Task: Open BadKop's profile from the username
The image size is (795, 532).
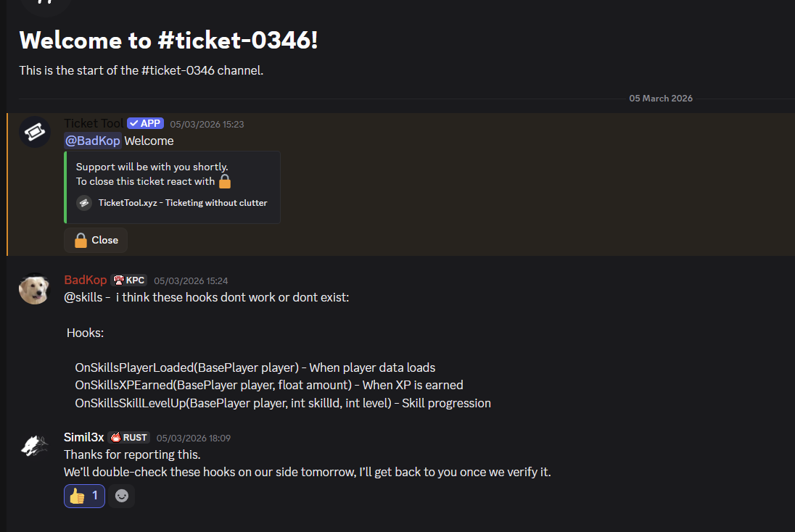Action: tap(85, 280)
